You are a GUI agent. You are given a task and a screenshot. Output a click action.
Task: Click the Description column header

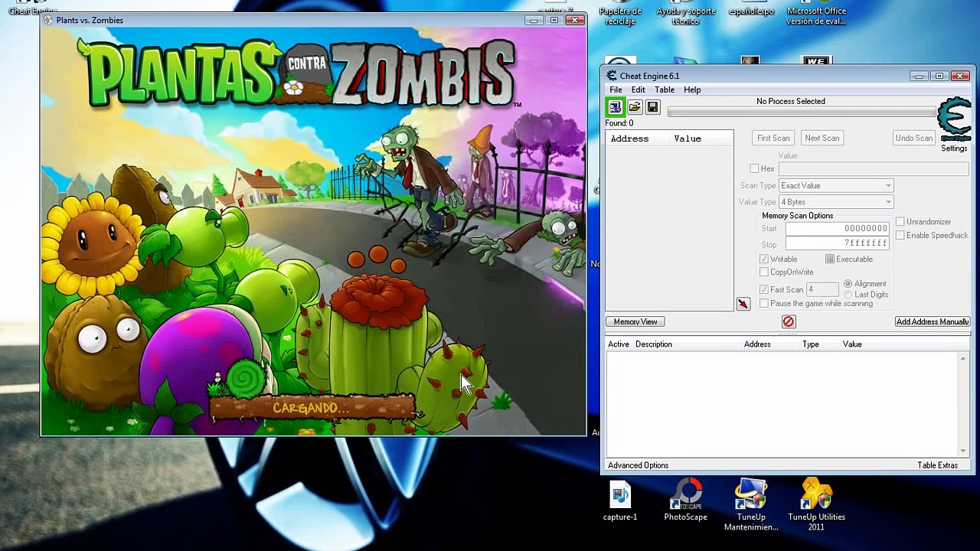click(x=654, y=344)
